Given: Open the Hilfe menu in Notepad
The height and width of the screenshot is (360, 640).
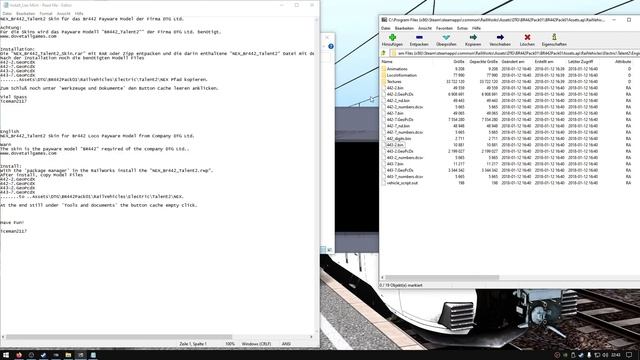Looking at the screenshot, I should [79, 13].
